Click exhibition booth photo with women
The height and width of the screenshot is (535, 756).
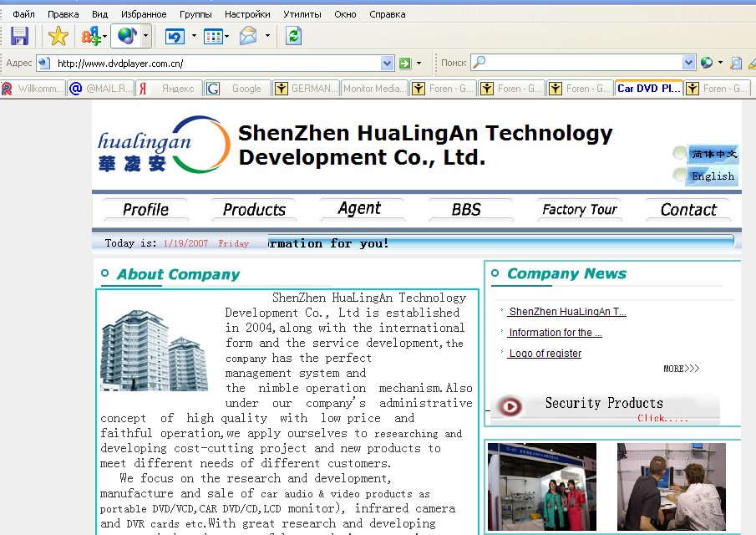542,487
